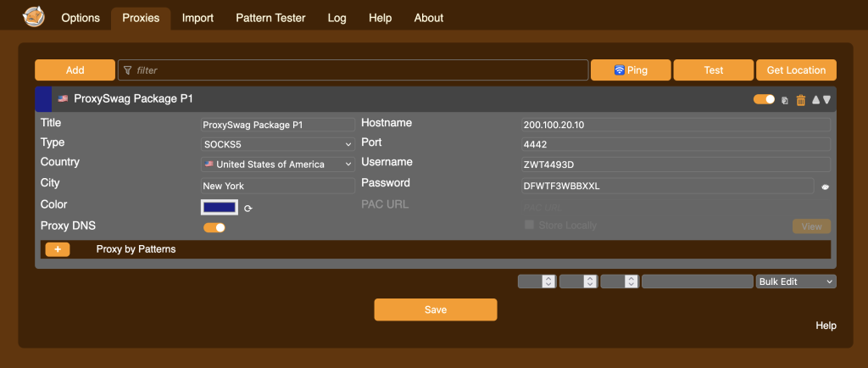Open the blue proxy color swatch

tap(219, 207)
